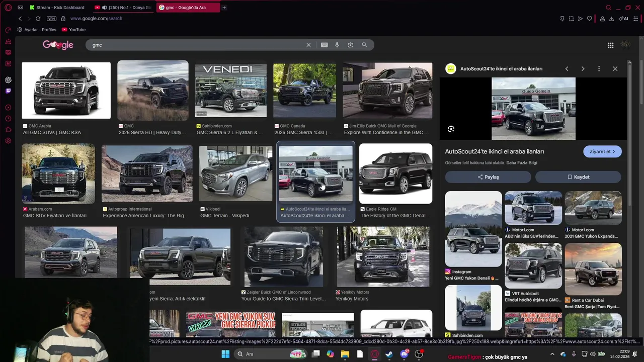Image resolution: width=644 pixels, height=362 pixels.
Task: Open the Daha Fazla Bilgi link
Action: pyautogui.click(x=522, y=163)
